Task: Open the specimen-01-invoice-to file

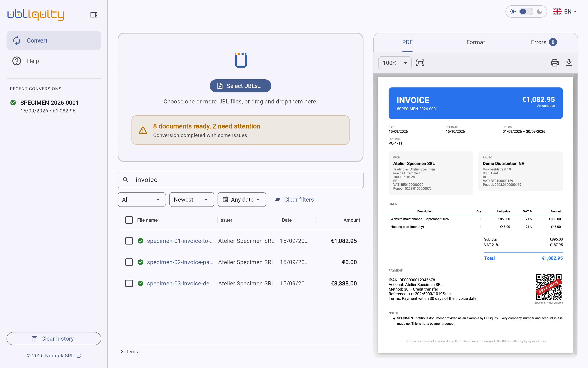Action: (x=180, y=241)
